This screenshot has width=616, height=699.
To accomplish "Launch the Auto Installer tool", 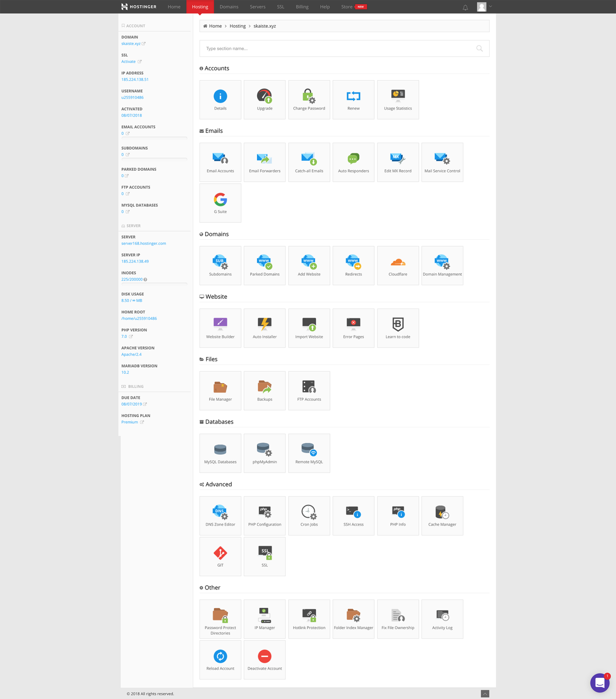I will coord(264,328).
